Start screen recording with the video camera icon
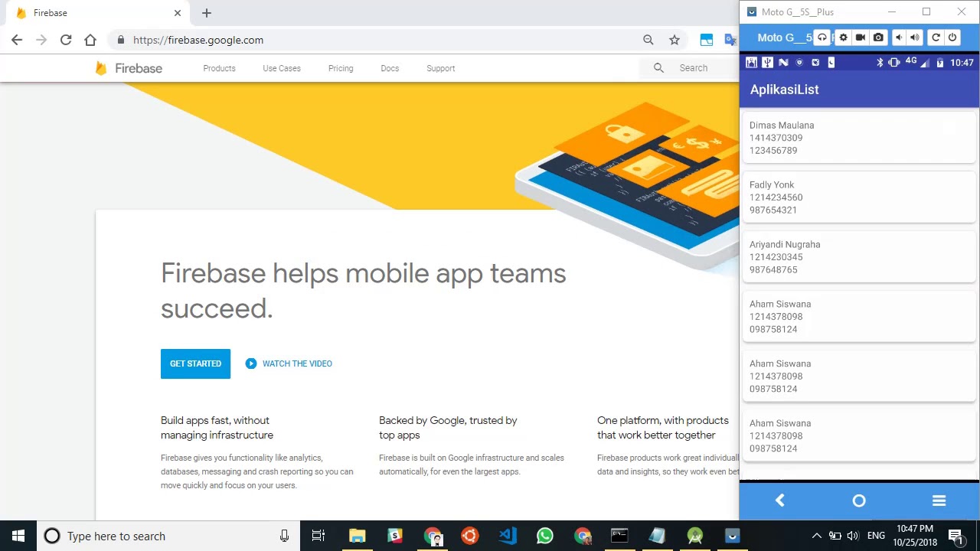This screenshot has height=551, width=980. click(861, 37)
